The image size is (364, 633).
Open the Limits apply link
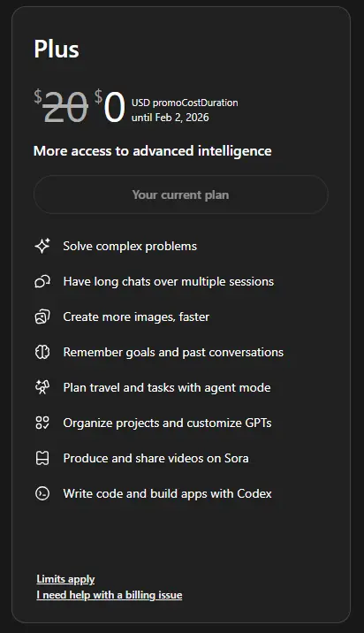[x=65, y=579]
